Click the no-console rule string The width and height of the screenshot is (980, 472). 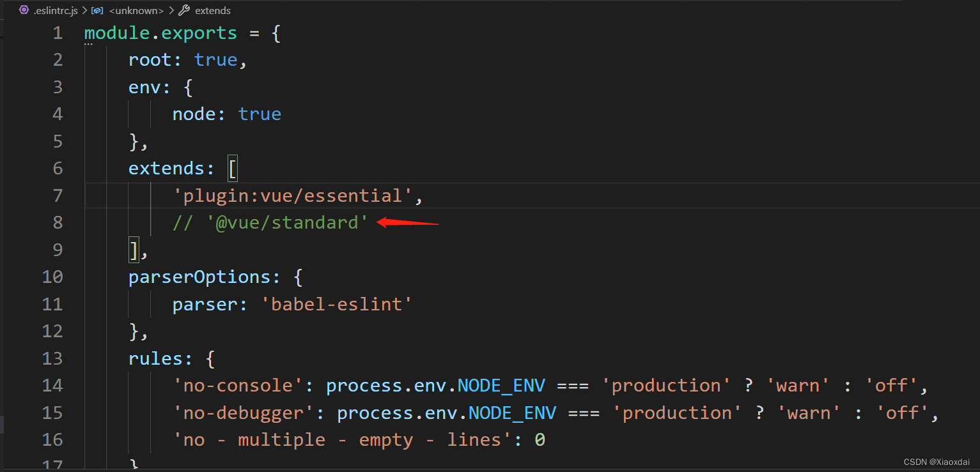click(x=240, y=385)
